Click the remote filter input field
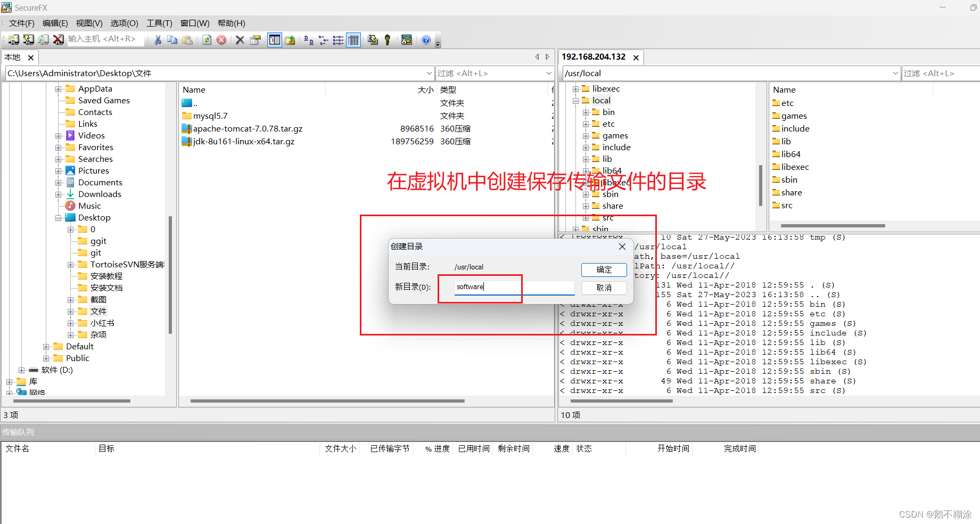 pyautogui.click(x=941, y=73)
